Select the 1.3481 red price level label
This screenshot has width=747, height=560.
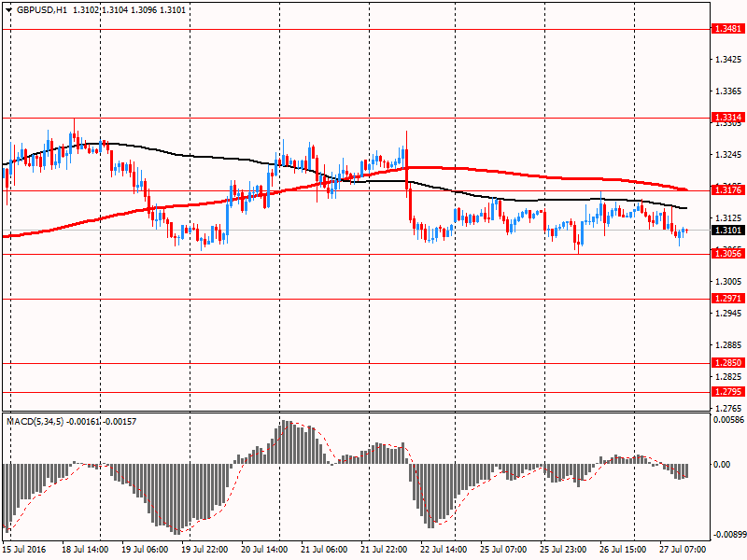pyautogui.click(x=728, y=29)
